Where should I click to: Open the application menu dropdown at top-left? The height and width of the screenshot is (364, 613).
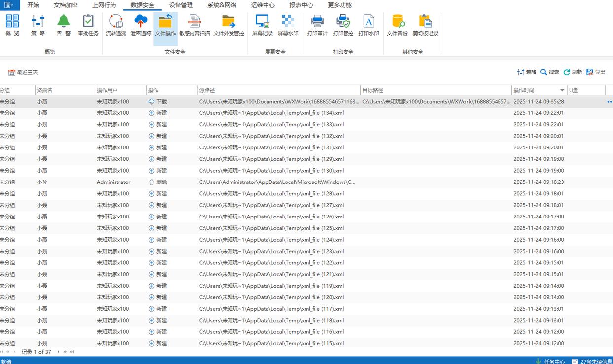(x=9, y=5)
